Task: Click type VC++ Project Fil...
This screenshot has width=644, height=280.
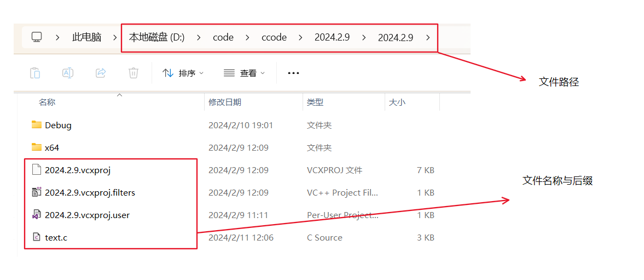Action: 342,192
